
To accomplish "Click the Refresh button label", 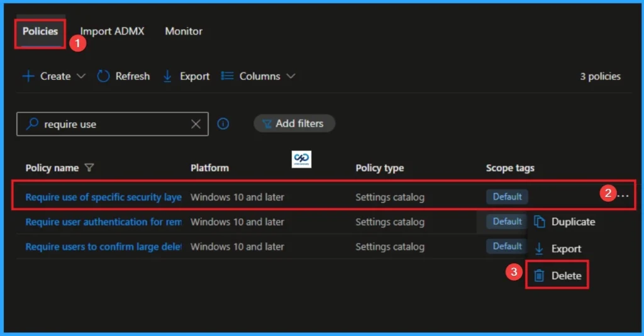I will pos(132,76).
